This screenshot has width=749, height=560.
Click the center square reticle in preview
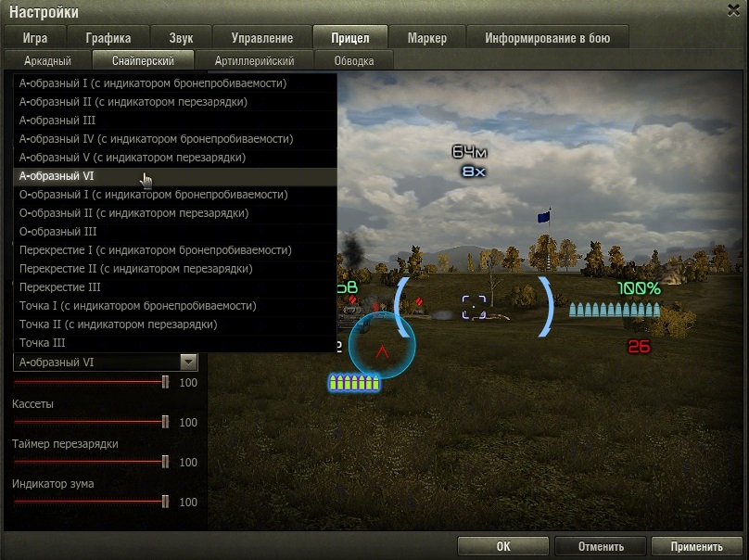(x=474, y=307)
